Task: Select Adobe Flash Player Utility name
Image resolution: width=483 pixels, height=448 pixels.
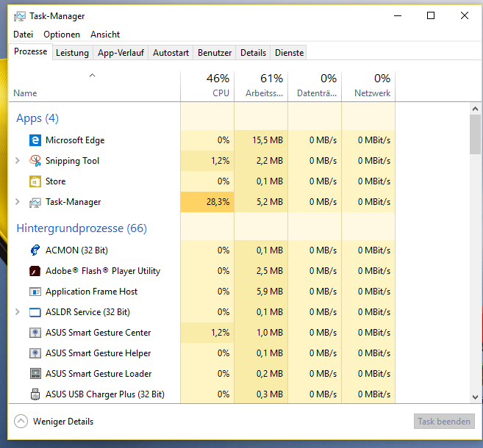Action: pos(103,271)
